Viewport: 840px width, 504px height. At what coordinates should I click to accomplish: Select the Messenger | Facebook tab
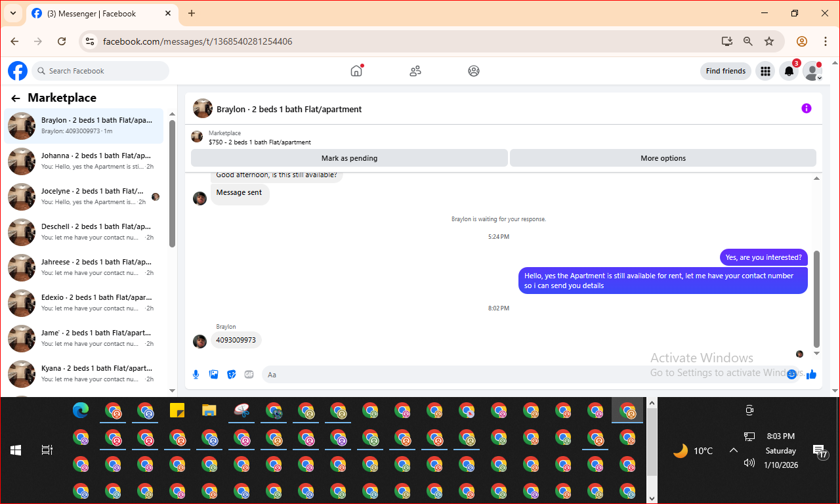102,14
